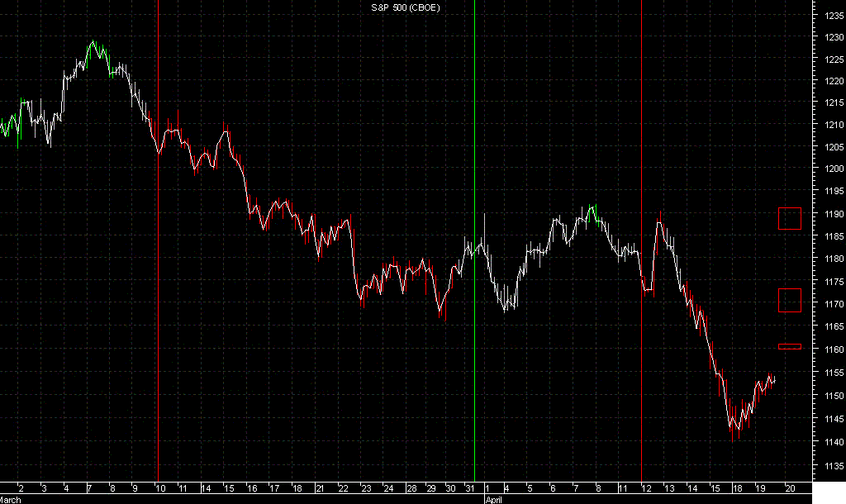846x504 pixels.
Task: Select the lowest red candle near April 18
Action: (734, 426)
